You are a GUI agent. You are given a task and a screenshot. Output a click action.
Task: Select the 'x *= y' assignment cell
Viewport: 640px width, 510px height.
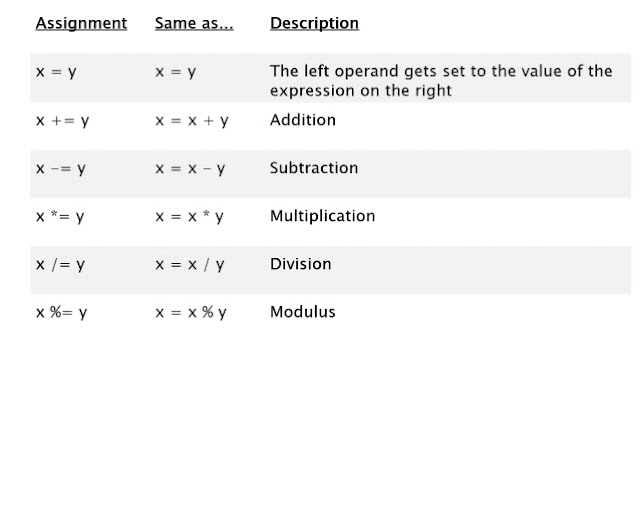(60, 217)
